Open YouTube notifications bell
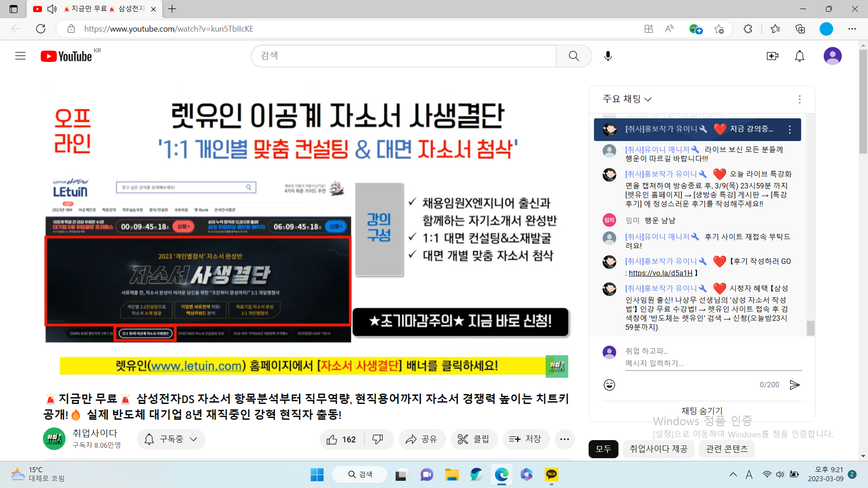The width and height of the screenshot is (868, 488). pyautogui.click(x=799, y=56)
